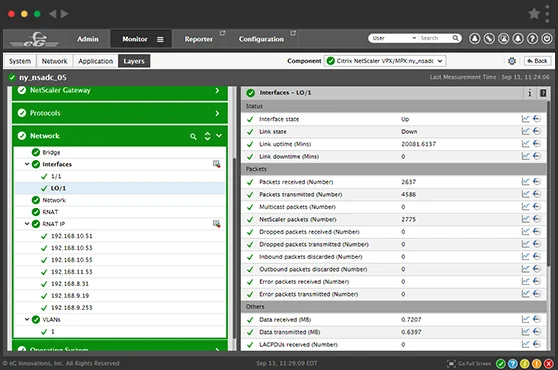
Task: Open graph for Interface state measure
Action: click(525, 119)
